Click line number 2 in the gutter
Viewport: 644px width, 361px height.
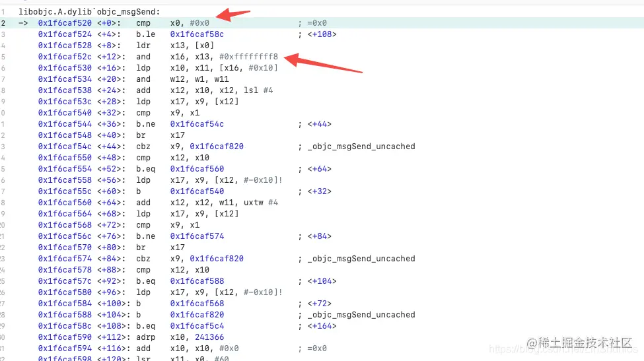pyautogui.click(x=3, y=23)
